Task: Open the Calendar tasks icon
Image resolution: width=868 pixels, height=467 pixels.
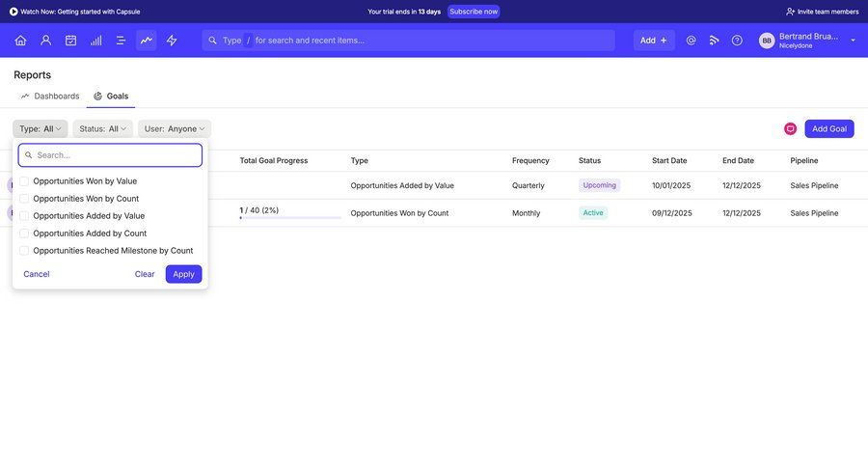Action: click(x=70, y=41)
